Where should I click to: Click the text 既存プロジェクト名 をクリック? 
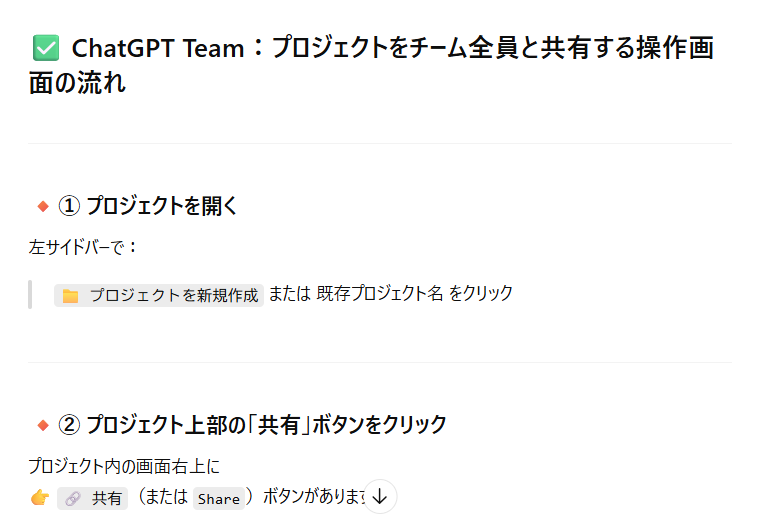pyautogui.click(x=414, y=293)
